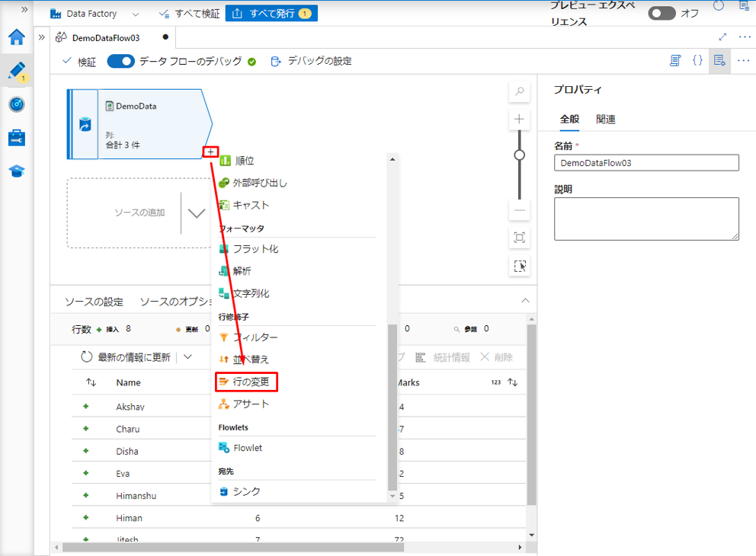Switch to ソースの設定 tab
The height and width of the screenshot is (556, 756).
coord(94,302)
